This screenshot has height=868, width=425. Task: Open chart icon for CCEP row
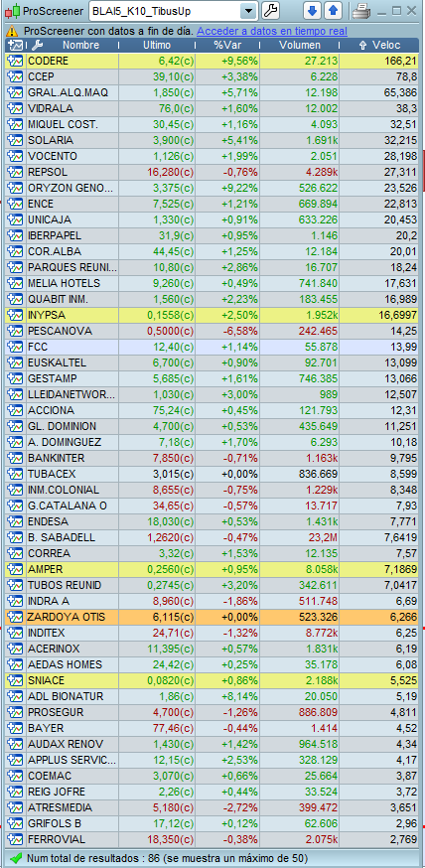pos(15,76)
